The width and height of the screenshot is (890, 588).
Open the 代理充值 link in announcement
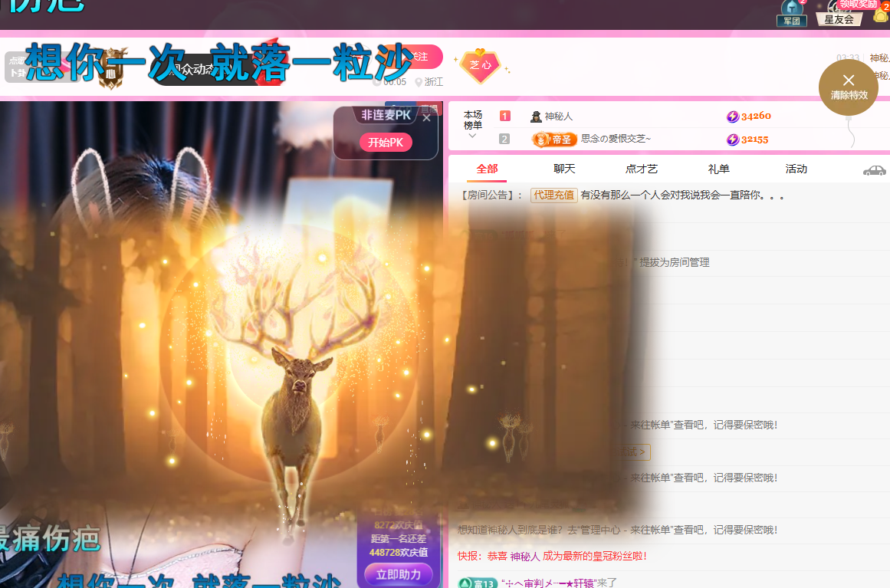[x=553, y=195]
